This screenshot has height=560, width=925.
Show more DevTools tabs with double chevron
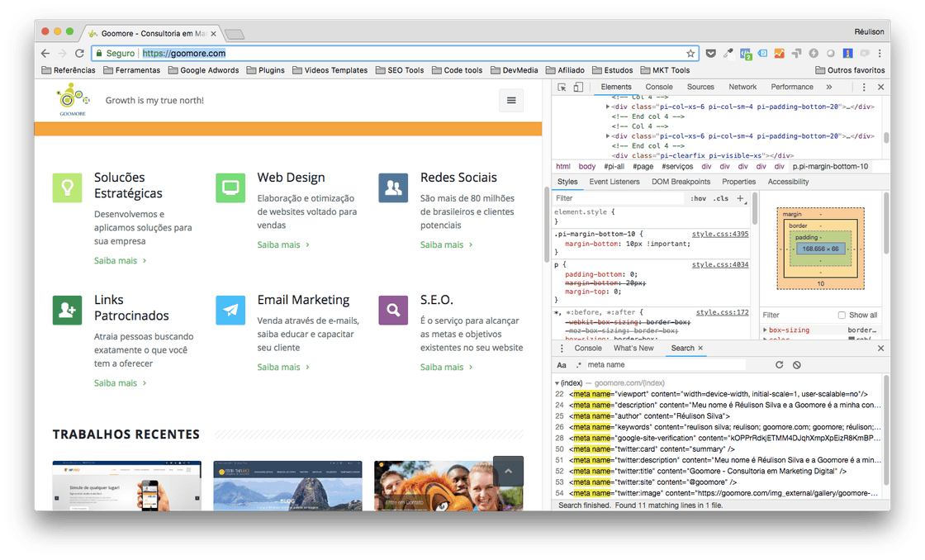(828, 87)
